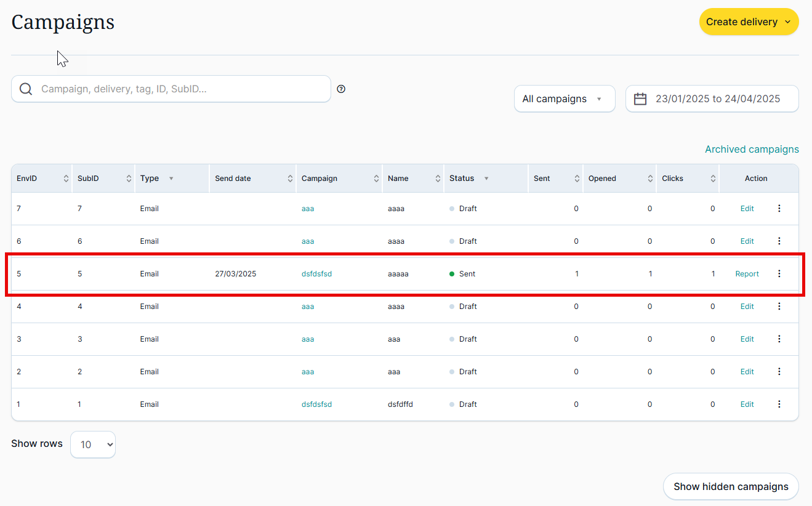Sort table by EnvID column arrows

point(66,179)
